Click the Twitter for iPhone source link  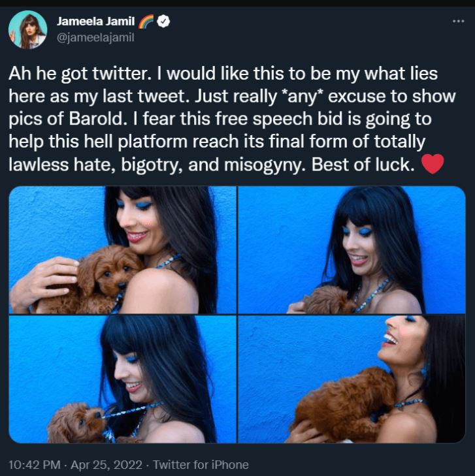tap(201, 464)
